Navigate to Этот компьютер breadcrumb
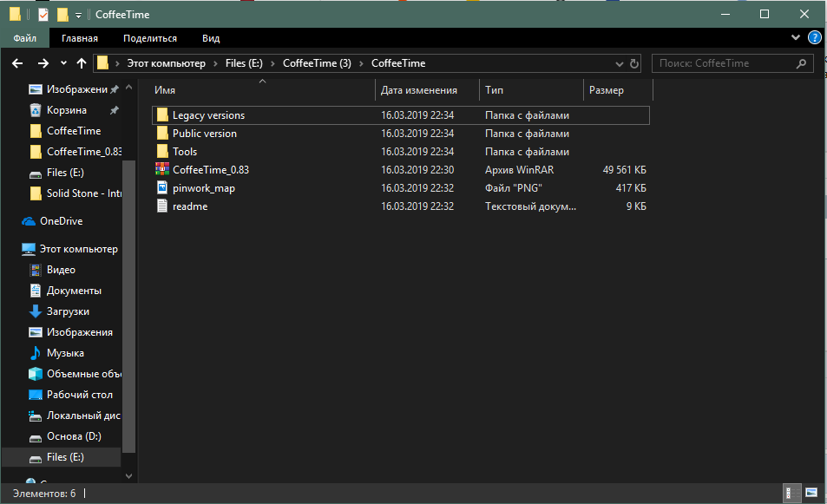 (166, 63)
